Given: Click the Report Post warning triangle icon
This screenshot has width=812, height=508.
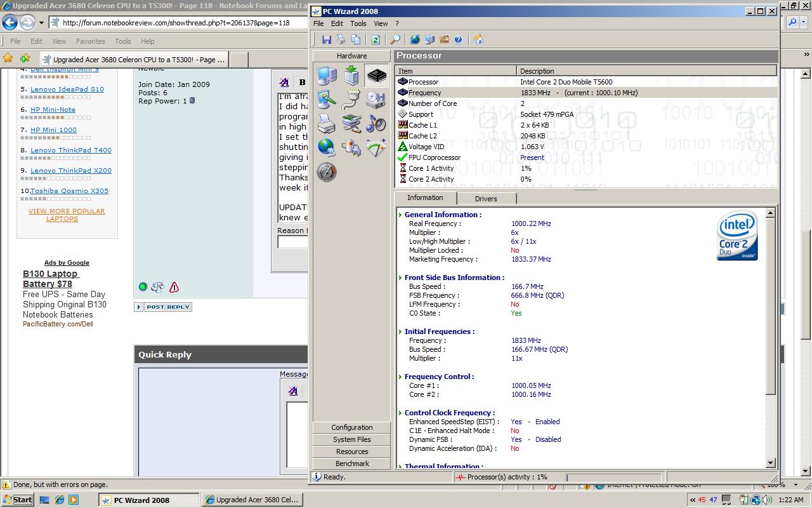Looking at the screenshot, I should (174, 287).
